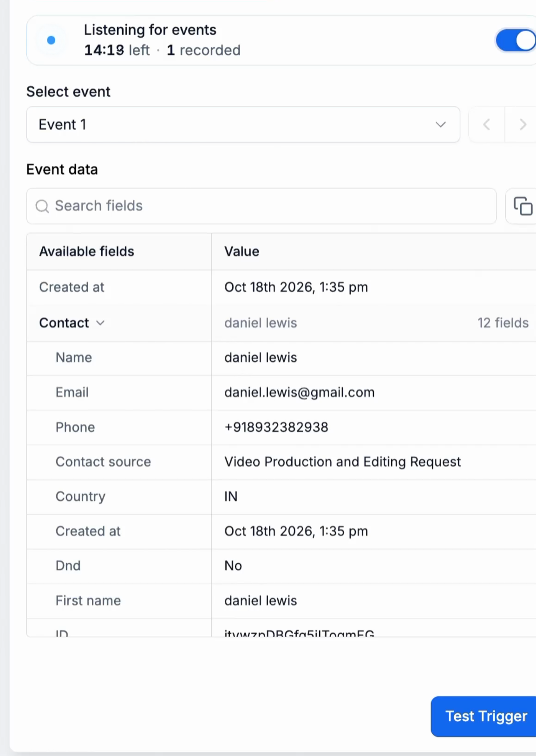
Task: Go to previous event arrow
Action: point(487,124)
